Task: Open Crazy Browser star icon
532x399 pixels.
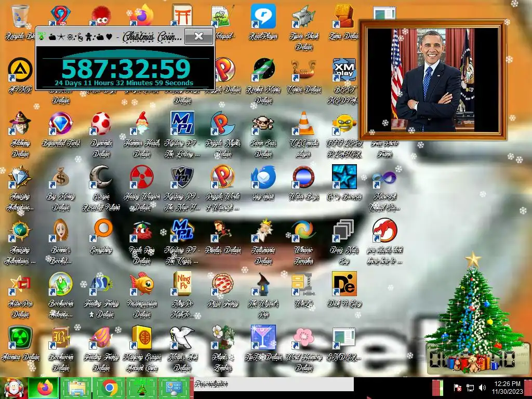Action: (x=344, y=177)
